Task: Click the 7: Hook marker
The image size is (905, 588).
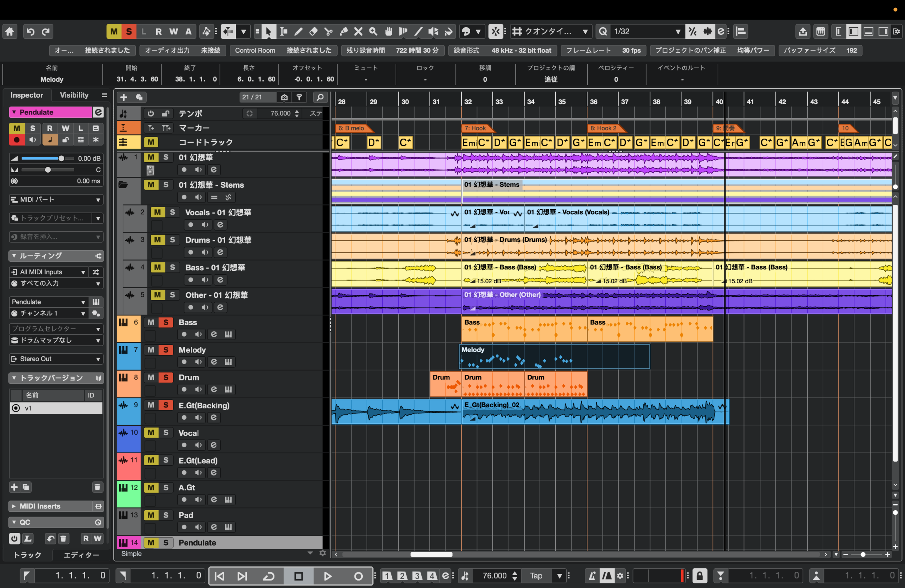Action: pos(475,128)
